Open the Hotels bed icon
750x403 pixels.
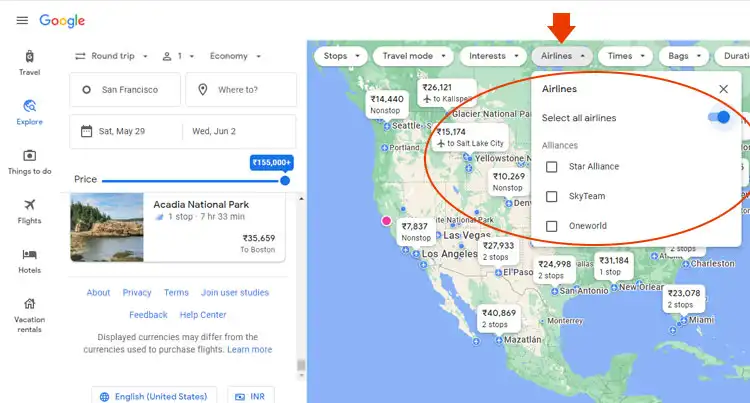point(30,254)
